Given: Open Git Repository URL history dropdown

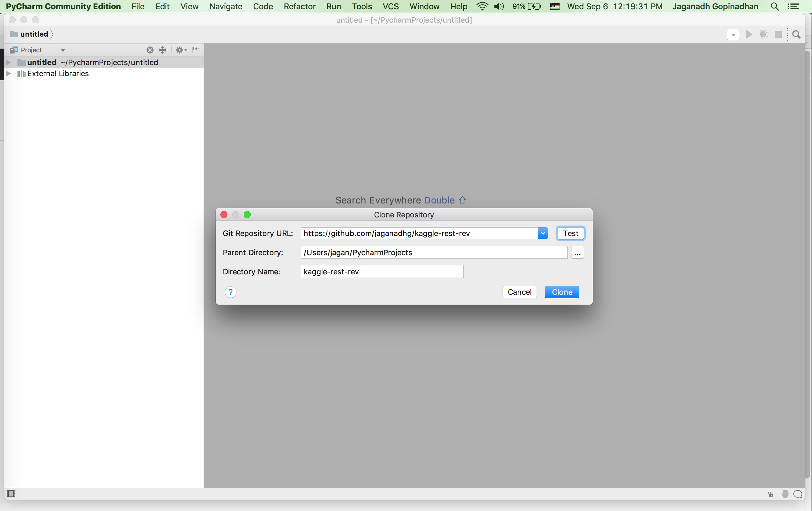Looking at the screenshot, I should tap(543, 233).
